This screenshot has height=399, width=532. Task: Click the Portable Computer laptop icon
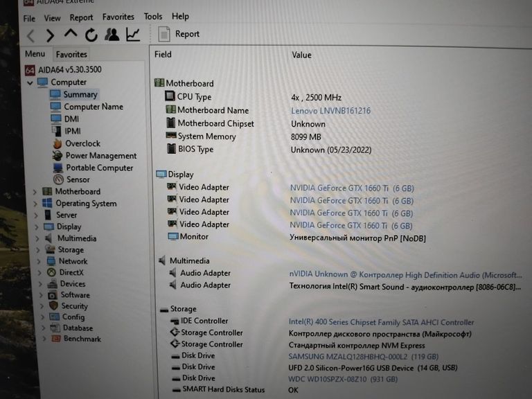[58, 168]
